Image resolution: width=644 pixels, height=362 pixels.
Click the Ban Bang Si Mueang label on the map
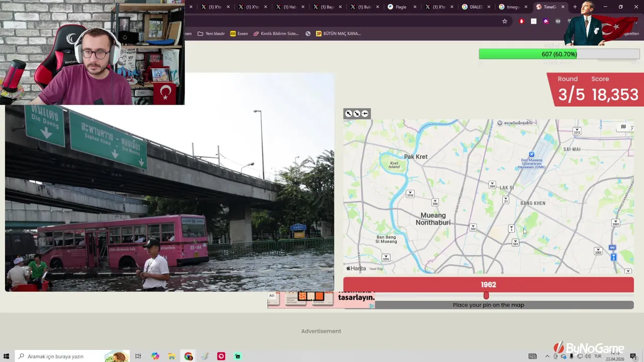[x=386, y=239]
